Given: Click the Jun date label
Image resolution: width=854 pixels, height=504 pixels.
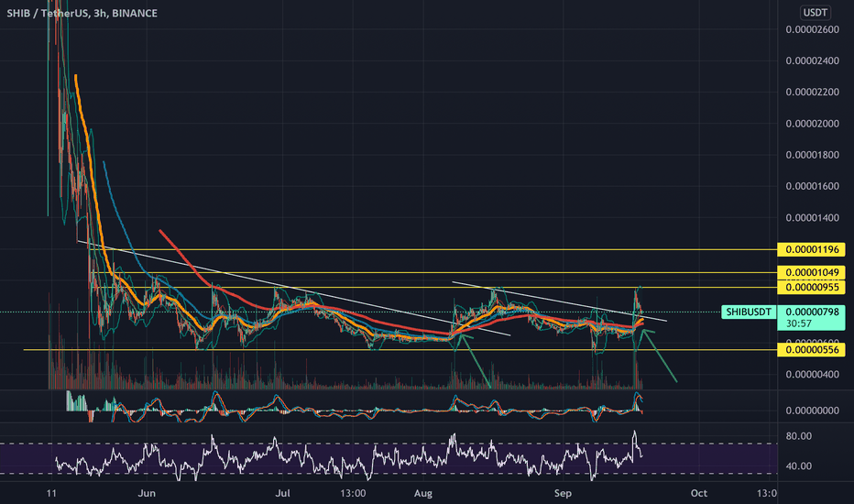Looking at the screenshot, I should point(147,493).
